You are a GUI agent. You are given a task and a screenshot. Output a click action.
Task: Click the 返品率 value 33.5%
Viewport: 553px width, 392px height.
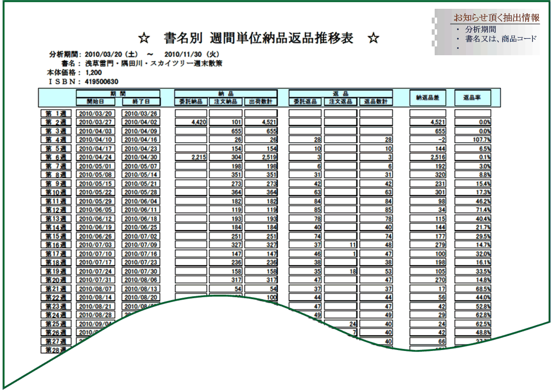click(473, 271)
